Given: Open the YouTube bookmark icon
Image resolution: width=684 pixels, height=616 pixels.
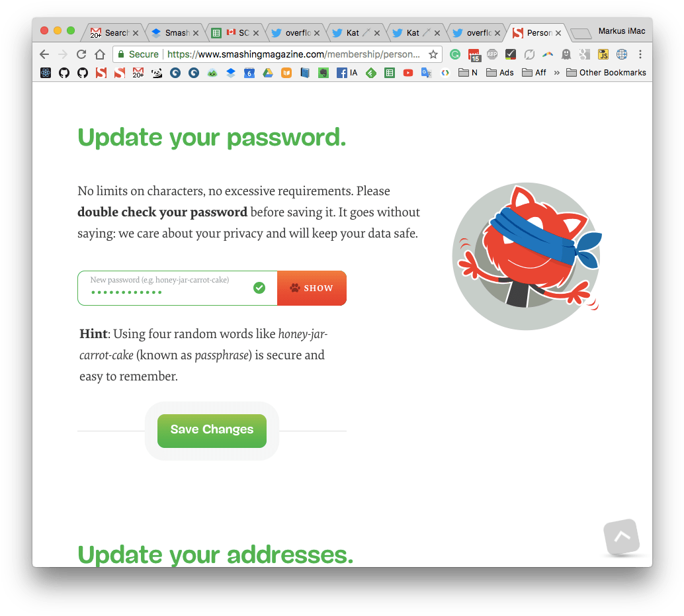Looking at the screenshot, I should [x=408, y=73].
